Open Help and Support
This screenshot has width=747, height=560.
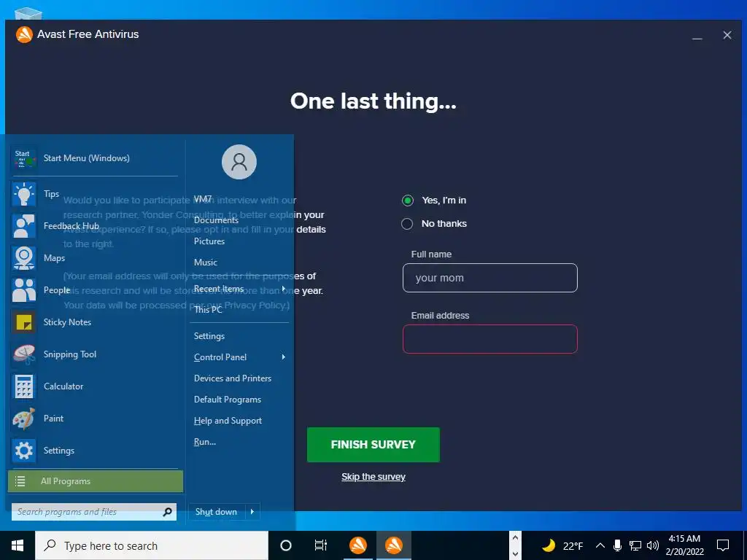[x=228, y=421]
